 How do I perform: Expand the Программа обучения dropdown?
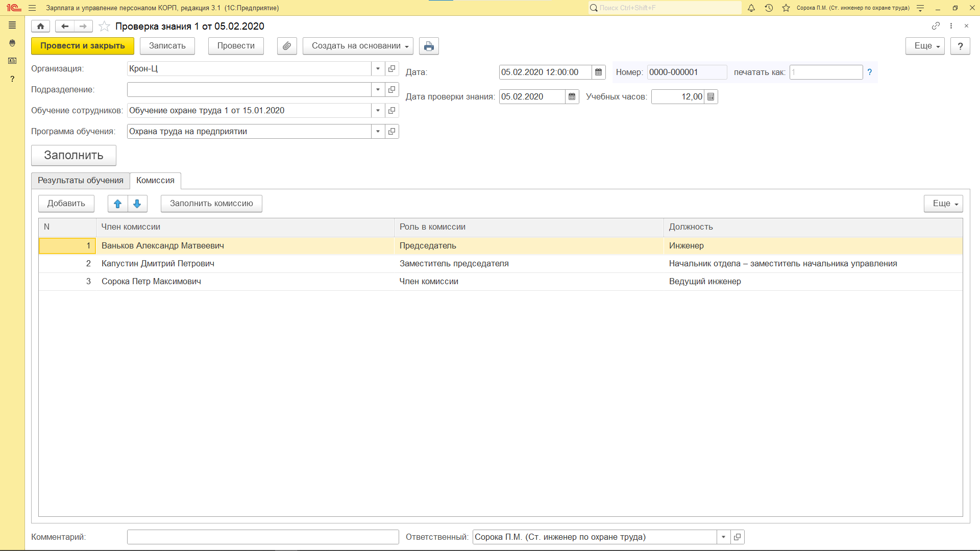378,132
